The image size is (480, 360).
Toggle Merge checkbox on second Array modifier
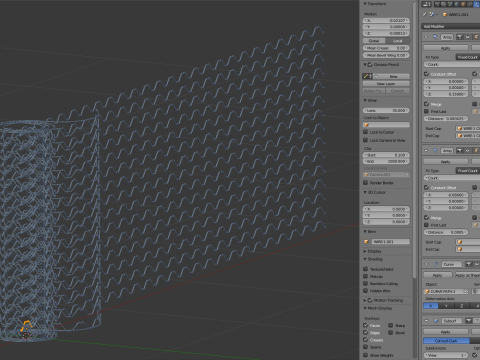[x=426, y=217]
